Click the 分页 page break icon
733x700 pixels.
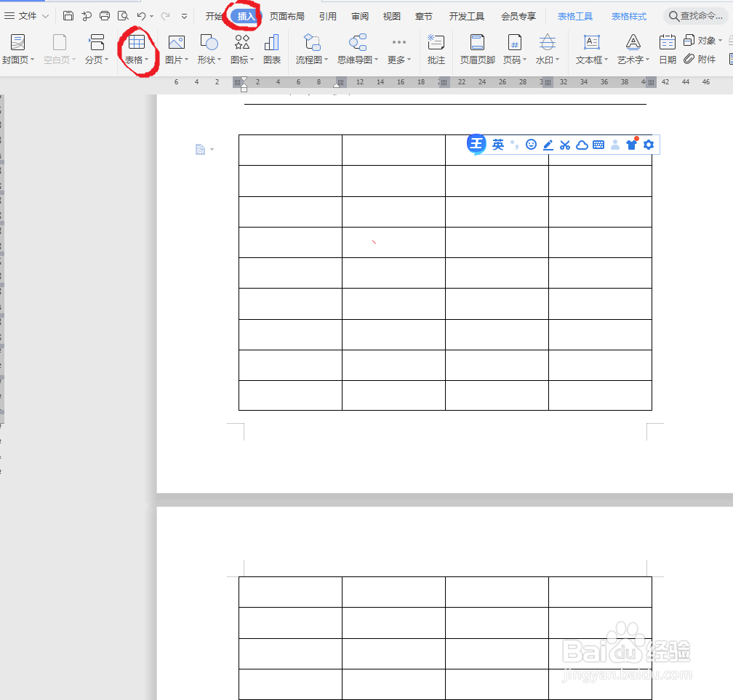[97, 42]
